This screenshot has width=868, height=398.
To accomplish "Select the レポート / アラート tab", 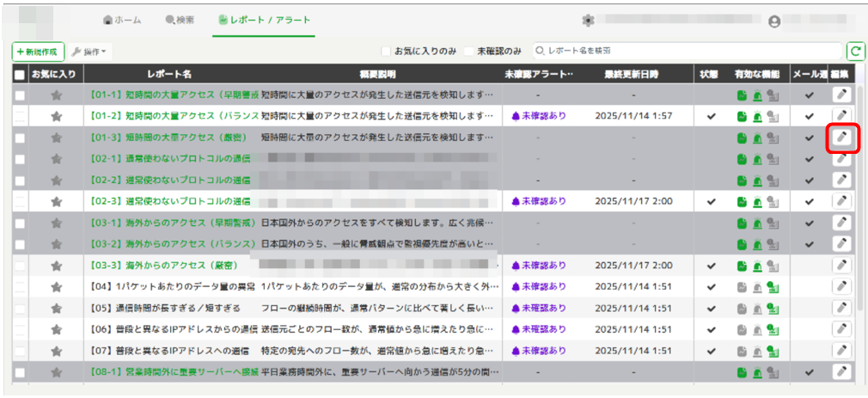I will point(264,20).
